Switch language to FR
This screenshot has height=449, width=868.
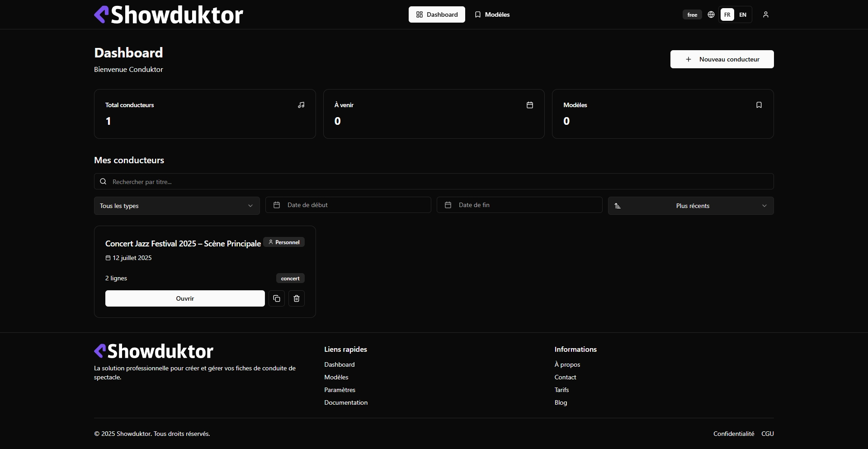pos(727,14)
